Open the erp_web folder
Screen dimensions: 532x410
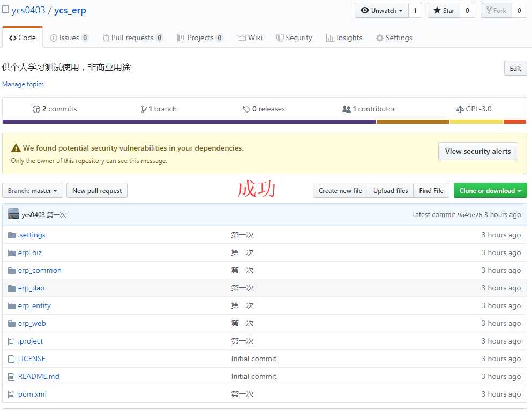(x=32, y=324)
